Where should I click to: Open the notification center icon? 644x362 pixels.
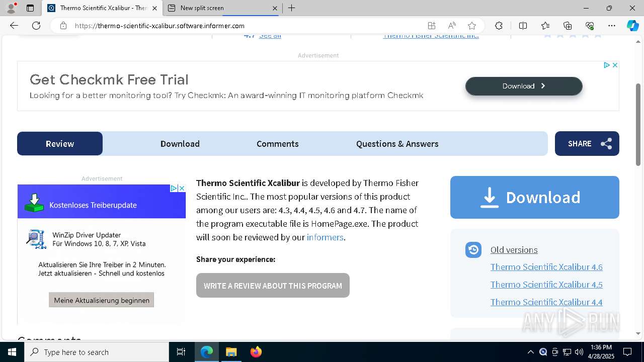point(627,352)
